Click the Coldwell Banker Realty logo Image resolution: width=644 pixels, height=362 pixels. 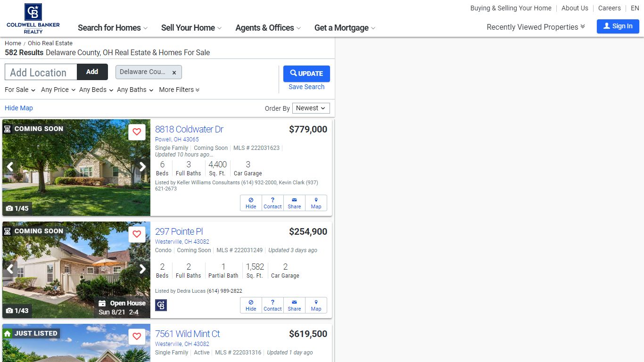tap(33, 19)
